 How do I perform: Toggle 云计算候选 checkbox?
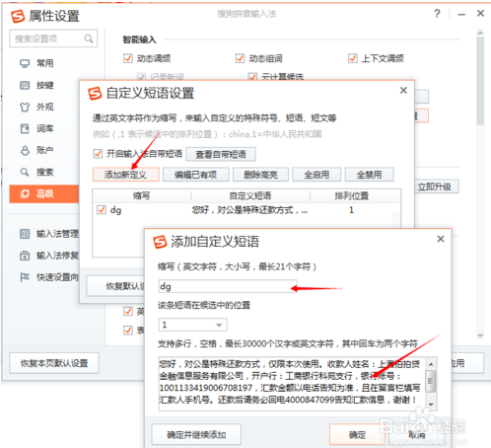point(252,77)
